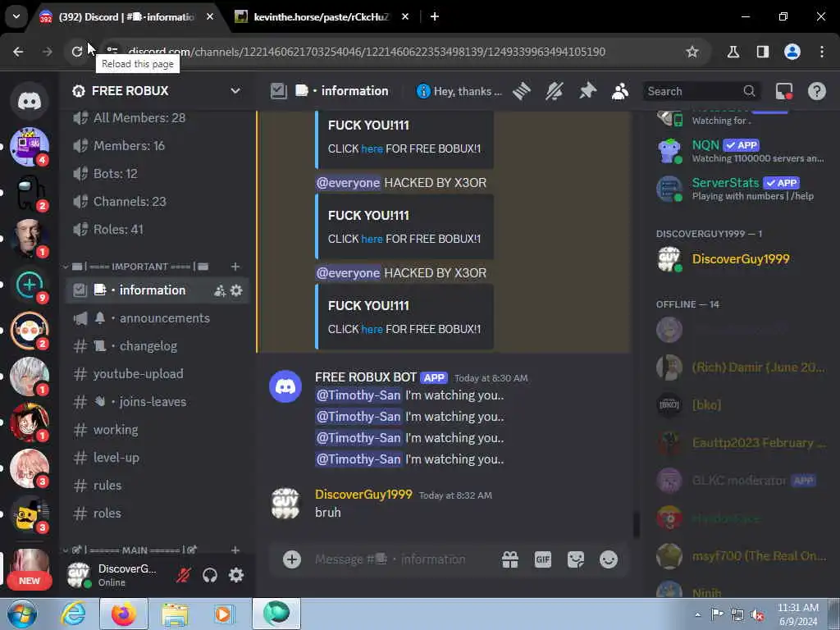
Task: Click the add server plus icon
Action: [30, 285]
